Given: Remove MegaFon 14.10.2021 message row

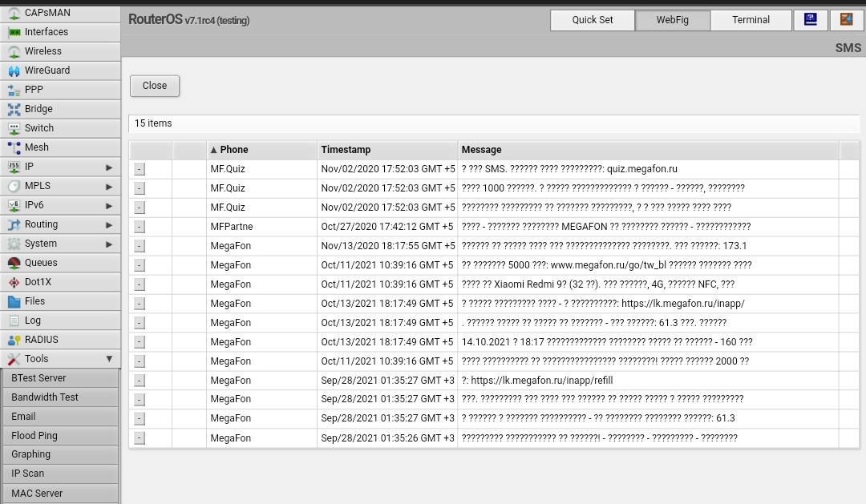Looking at the screenshot, I should click(140, 342).
